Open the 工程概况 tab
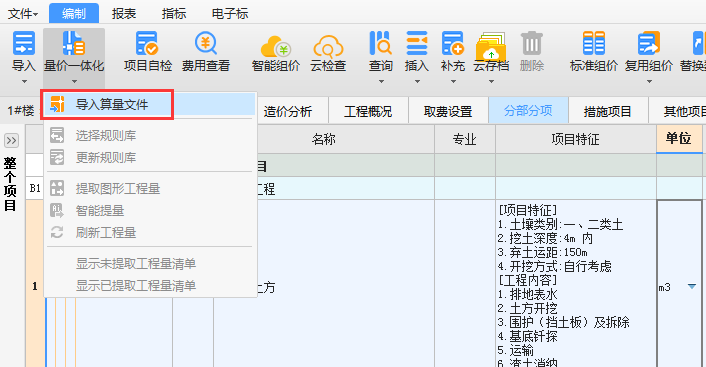Viewport: 706px width, 367px height. [368, 111]
